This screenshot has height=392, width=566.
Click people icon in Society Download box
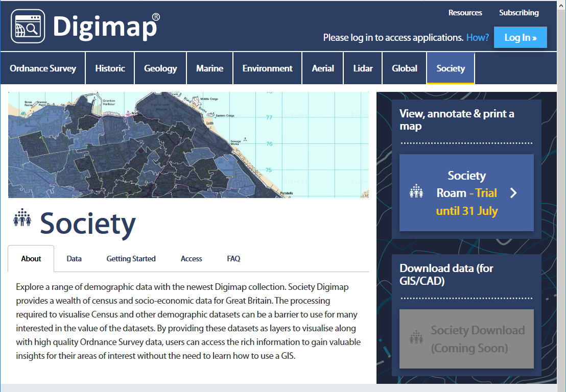(x=417, y=338)
